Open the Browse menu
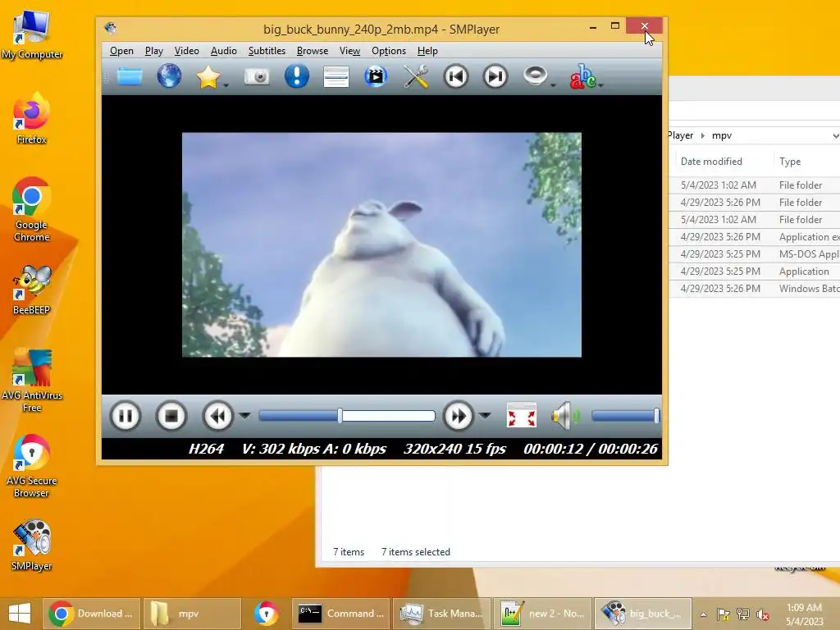 pos(313,51)
